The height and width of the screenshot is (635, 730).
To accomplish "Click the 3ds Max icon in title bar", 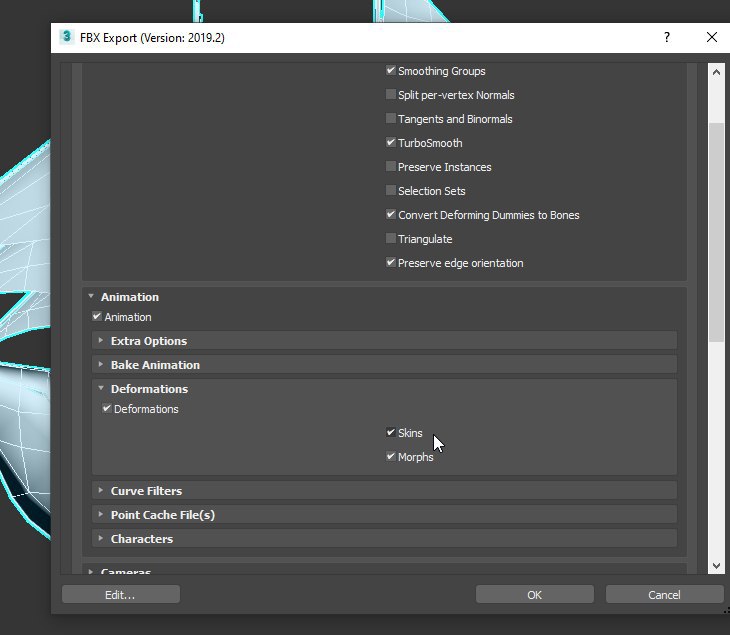I will point(67,37).
